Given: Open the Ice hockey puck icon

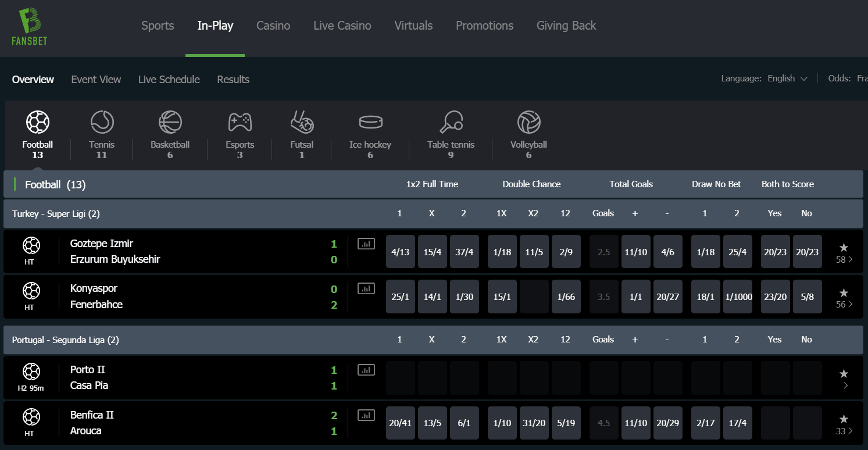Looking at the screenshot, I should [x=370, y=123].
